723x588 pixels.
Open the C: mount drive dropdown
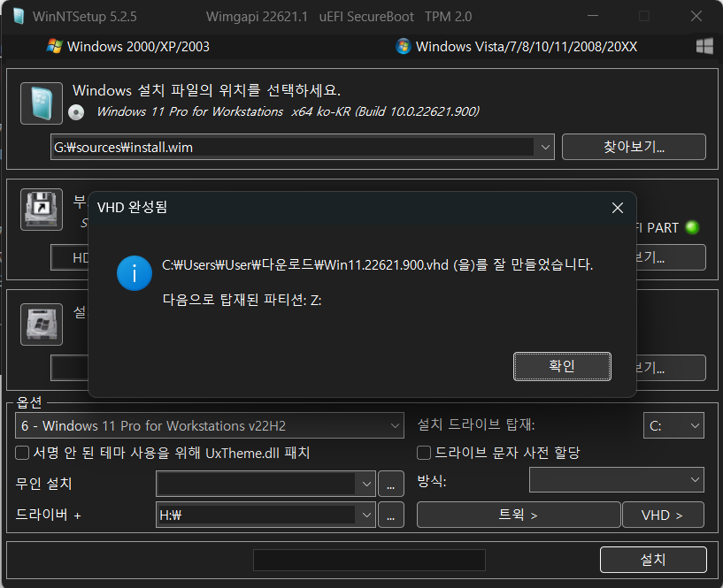pyautogui.click(x=673, y=425)
